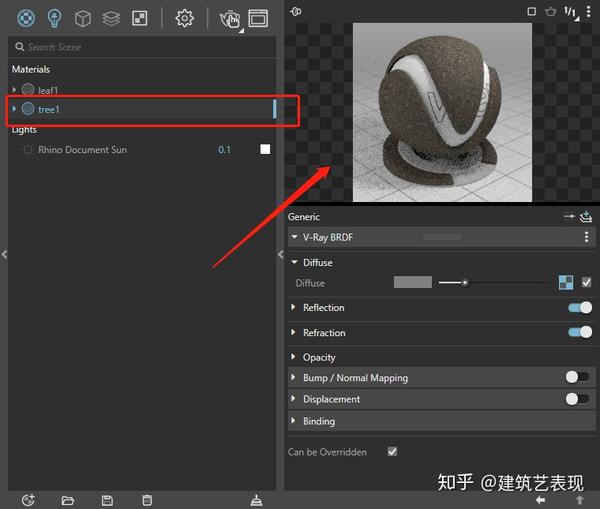Collapse the V-Ray BRDF section
Viewport: 600px width, 509px height.
click(294, 237)
